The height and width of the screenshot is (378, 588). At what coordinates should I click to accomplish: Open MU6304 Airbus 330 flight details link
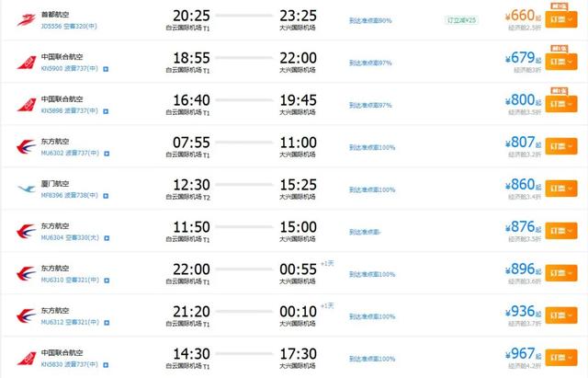(70, 237)
